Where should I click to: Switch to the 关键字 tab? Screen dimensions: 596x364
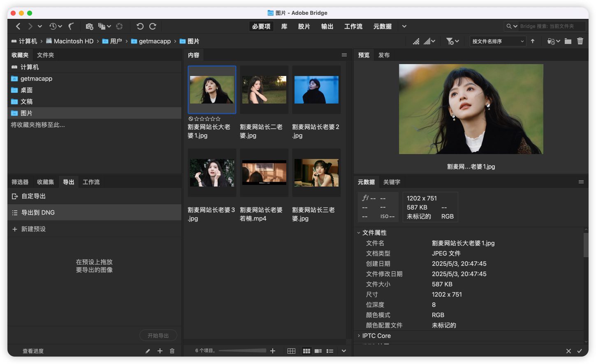(x=392, y=182)
